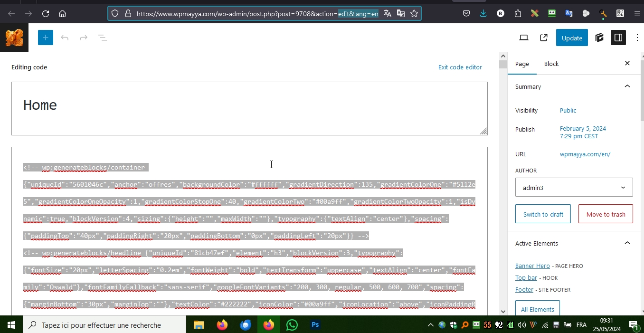Click the site lock padlock icon
The image size is (644, 333).
(x=128, y=14)
